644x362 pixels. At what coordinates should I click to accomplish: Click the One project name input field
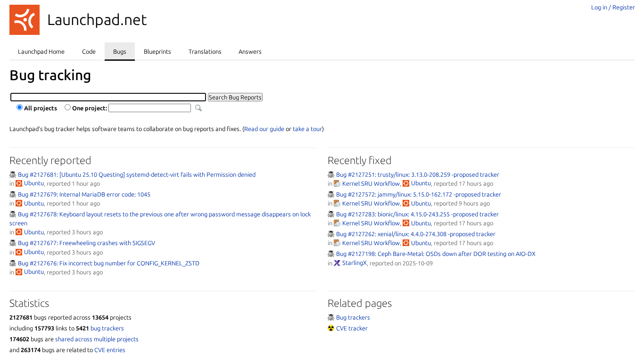tap(149, 108)
